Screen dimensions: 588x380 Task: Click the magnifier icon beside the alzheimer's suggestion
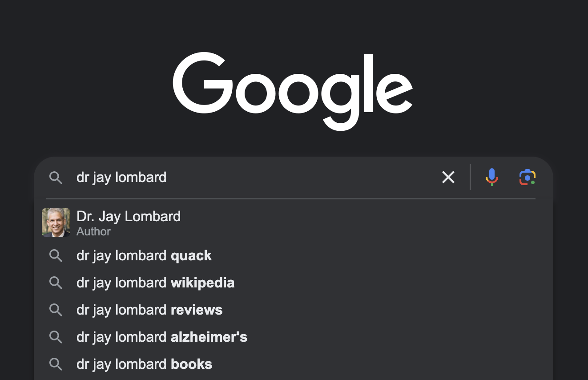56,337
